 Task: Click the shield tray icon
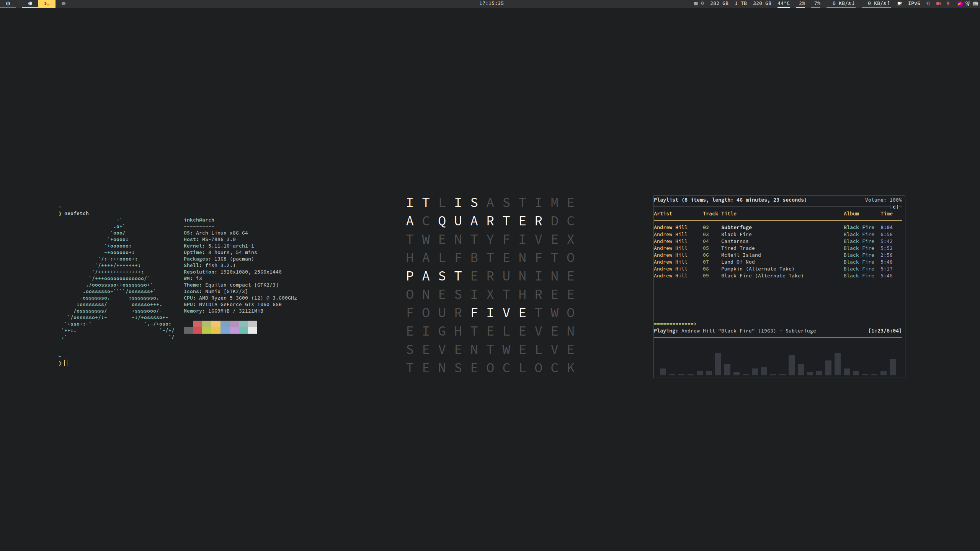(928, 3)
